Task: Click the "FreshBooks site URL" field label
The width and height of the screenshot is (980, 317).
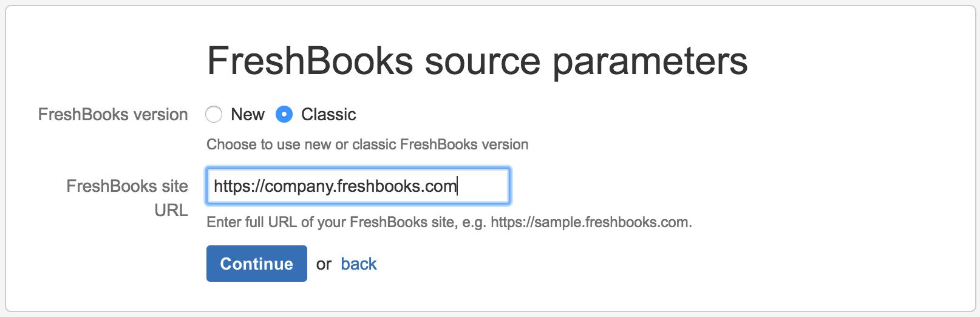Action: 127,197
